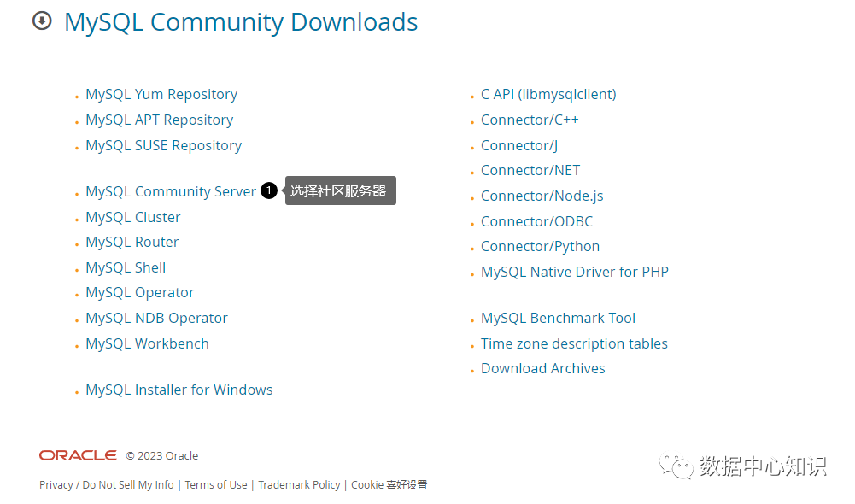Open MySQL Cluster download page

click(x=133, y=217)
